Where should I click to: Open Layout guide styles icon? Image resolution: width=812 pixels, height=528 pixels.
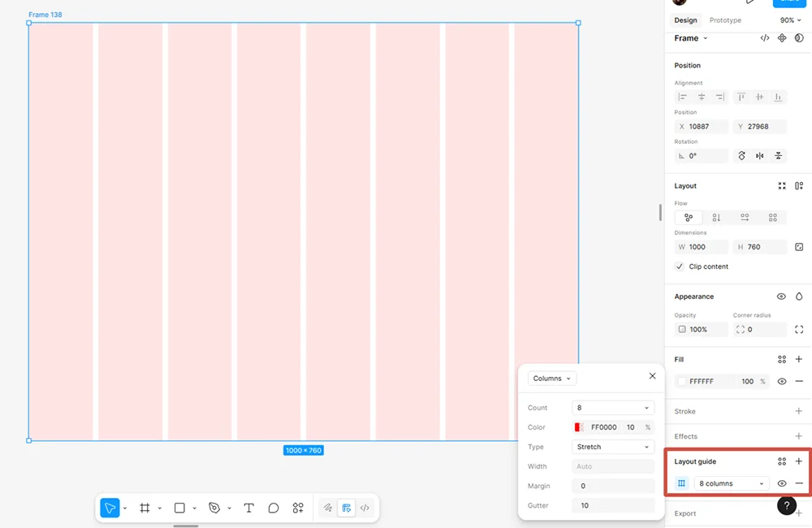[782, 461]
